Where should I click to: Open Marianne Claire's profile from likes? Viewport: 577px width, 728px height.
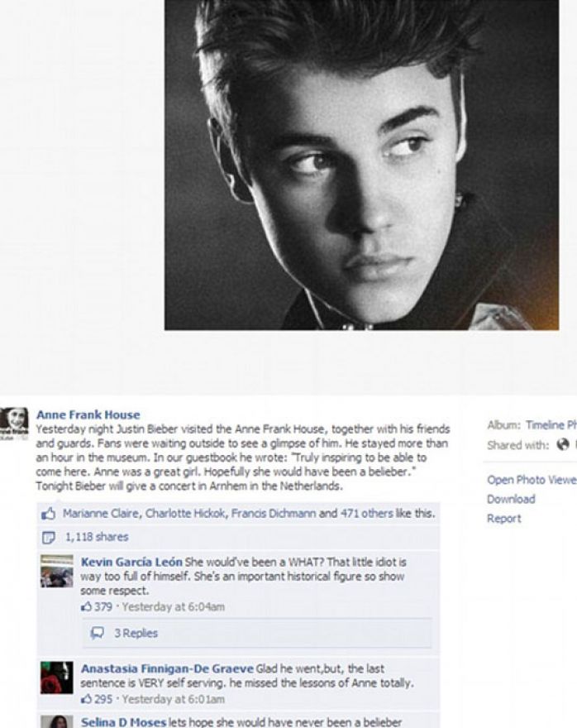[101, 514]
